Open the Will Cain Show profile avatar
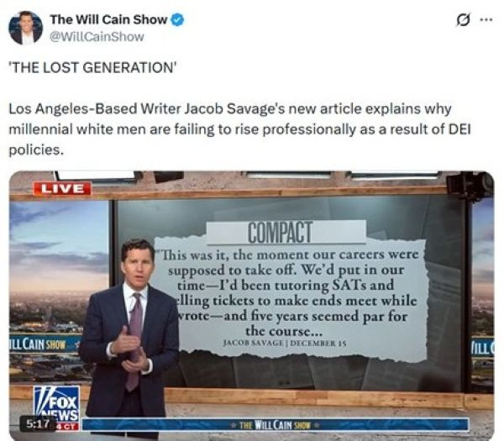Screen dimensions: 504x441 (25, 28)
